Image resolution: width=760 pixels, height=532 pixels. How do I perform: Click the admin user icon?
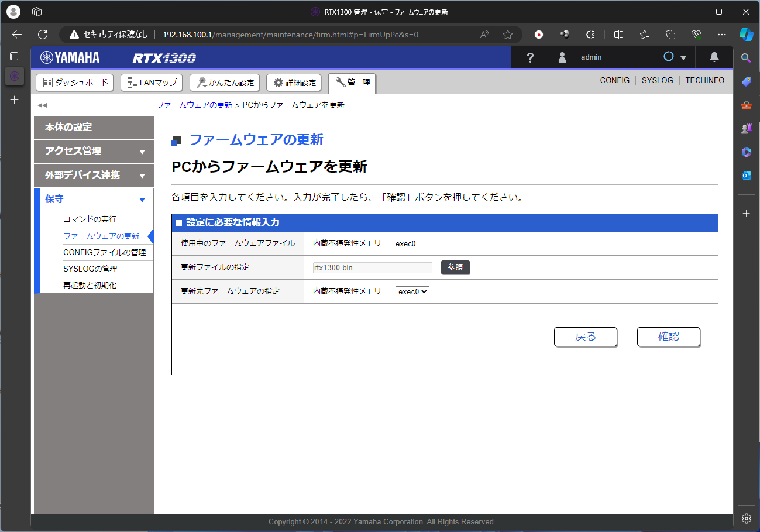[x=562, y=57]
